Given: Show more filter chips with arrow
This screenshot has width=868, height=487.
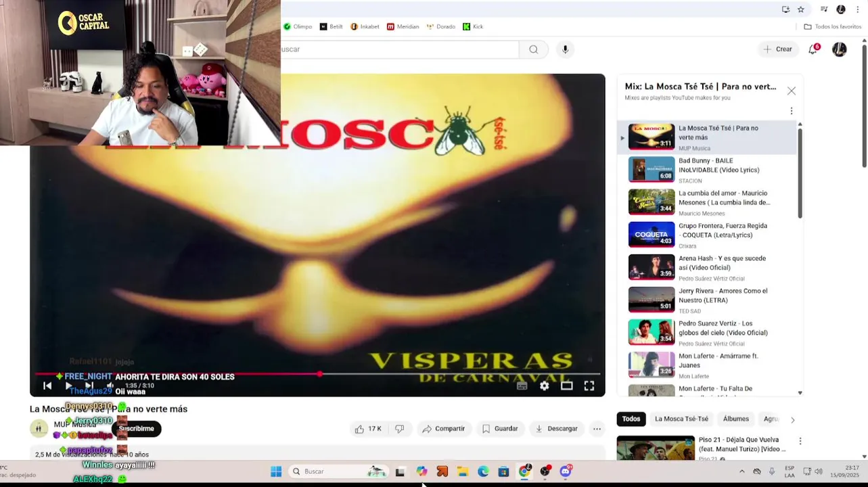Looking at the screenshot, I should pos(792,419).
